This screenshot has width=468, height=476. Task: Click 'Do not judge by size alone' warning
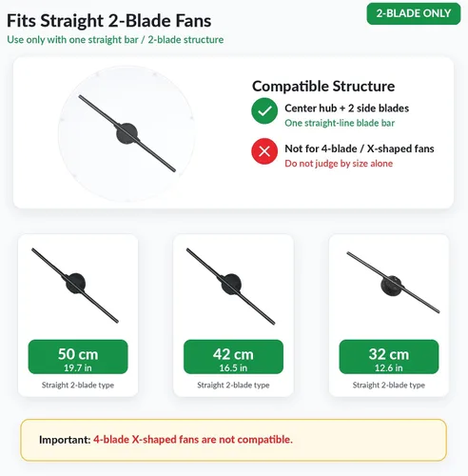[339, 164]
